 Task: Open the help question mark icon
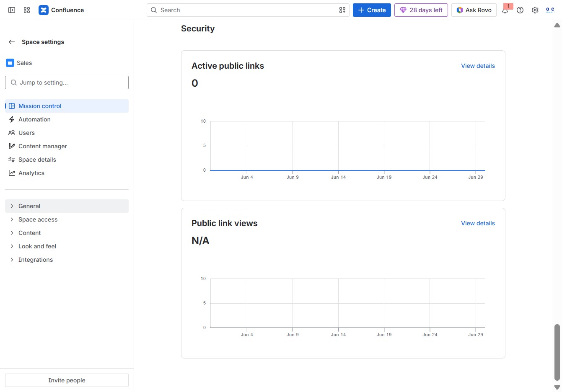[x=520, y=10]
